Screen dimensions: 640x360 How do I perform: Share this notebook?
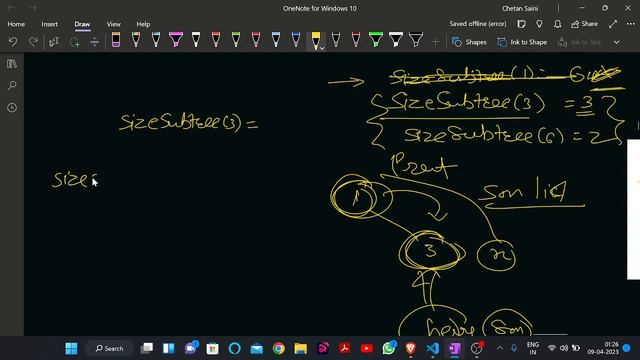coord(585,24)
